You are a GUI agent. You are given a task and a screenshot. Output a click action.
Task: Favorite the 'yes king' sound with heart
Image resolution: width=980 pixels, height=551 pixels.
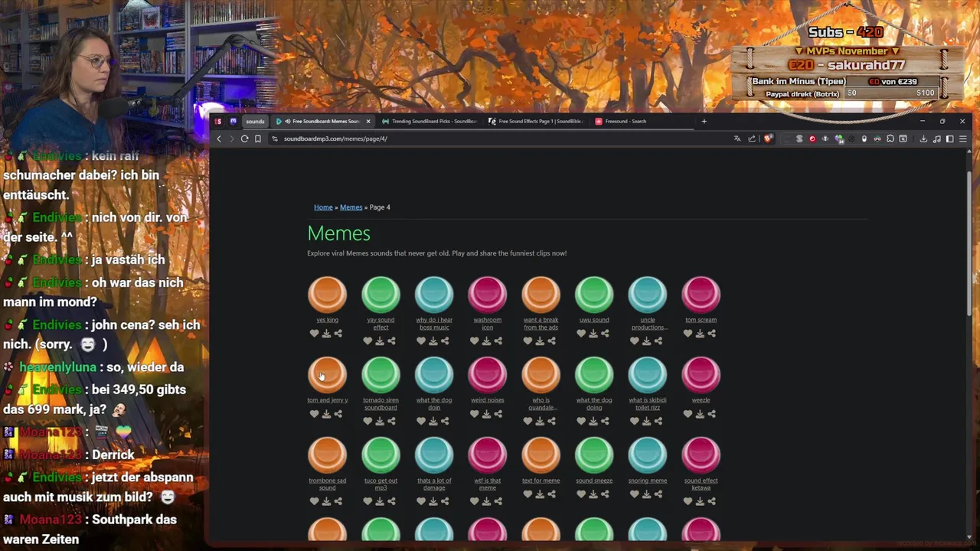tap(314, 334)
